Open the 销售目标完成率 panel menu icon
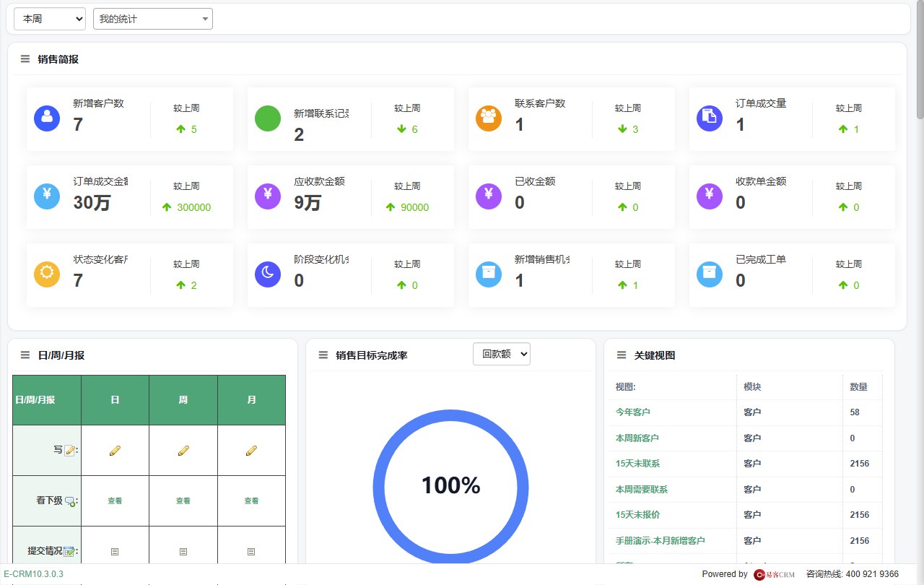 pyautogui.click(x=323, y=355)
